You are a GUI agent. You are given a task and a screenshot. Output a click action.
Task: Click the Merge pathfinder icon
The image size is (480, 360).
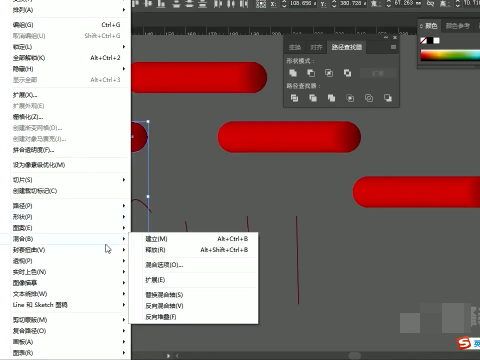tap(331, 98)
